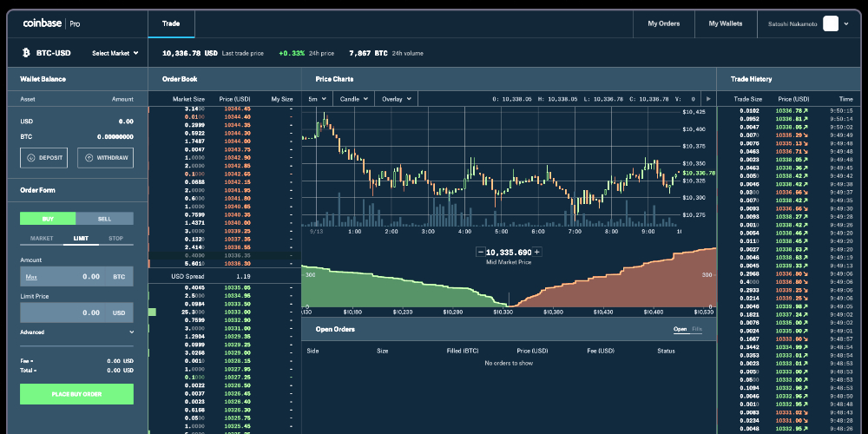Click the USD wallet balance row
This screenshot has height=434, width=868.
[76, 122]
